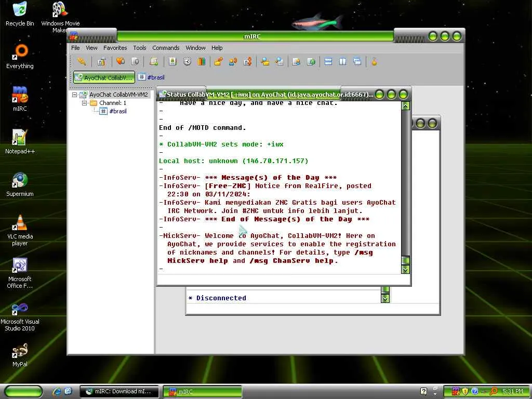
Task: Collapse the AyoChat CollabVM-VM2 tree node
Action: (x=75, y=95)
